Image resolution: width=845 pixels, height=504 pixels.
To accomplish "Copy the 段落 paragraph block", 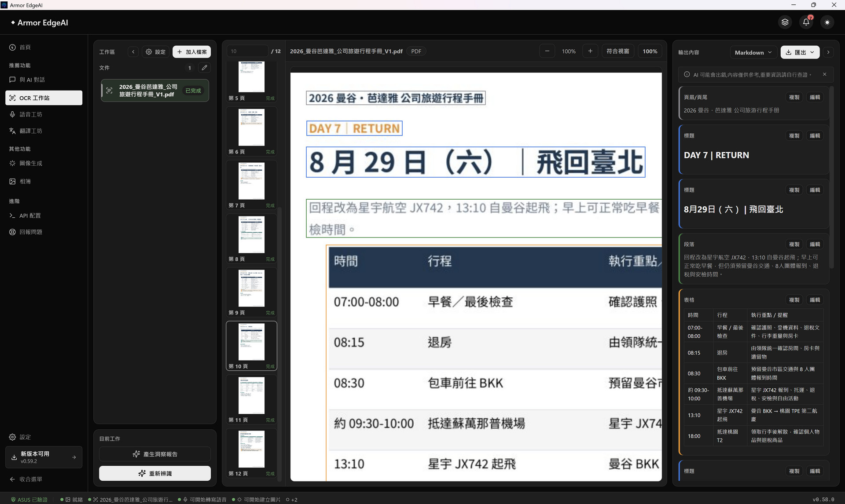I will pyautogui.click(x=794, y=245).
